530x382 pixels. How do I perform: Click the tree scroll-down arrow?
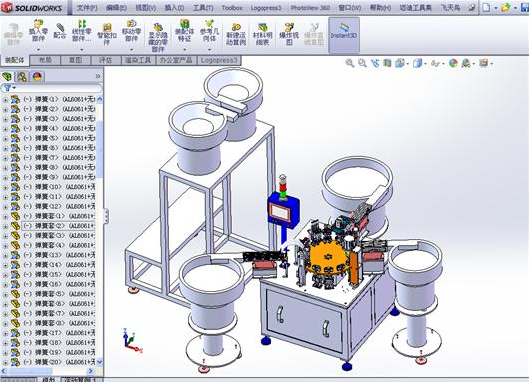point(99,362)
